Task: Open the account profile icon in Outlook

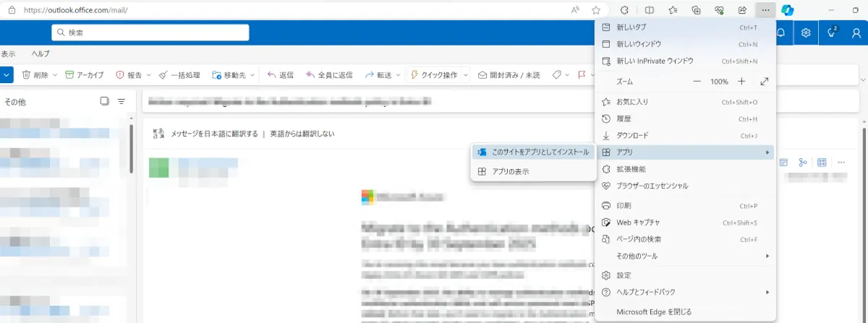Action: click(x=857, y=33)
